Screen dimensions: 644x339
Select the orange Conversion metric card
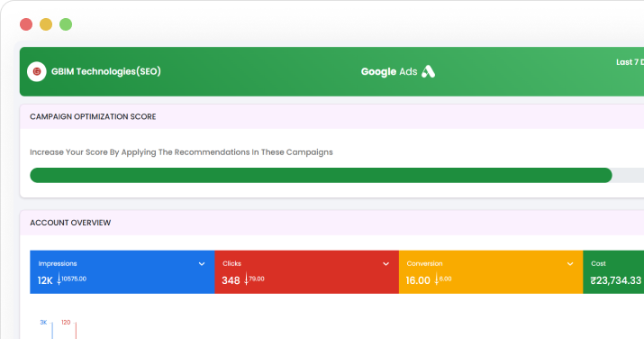[x=491, y=272]
